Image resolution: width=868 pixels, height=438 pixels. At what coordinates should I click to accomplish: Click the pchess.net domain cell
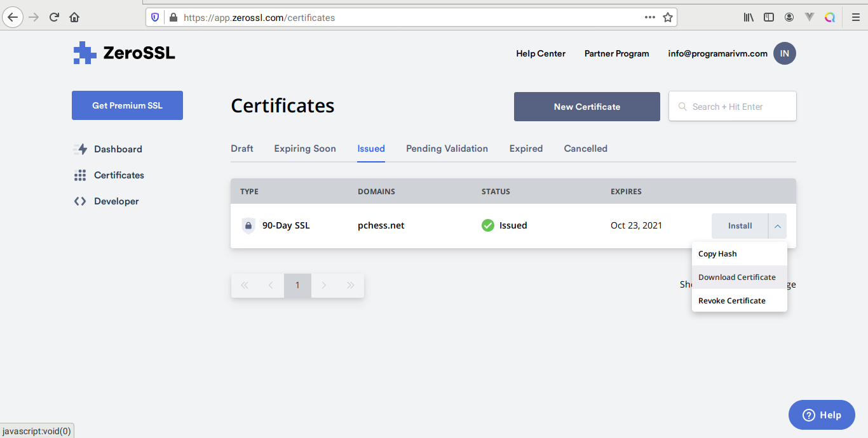pos(381,225)
